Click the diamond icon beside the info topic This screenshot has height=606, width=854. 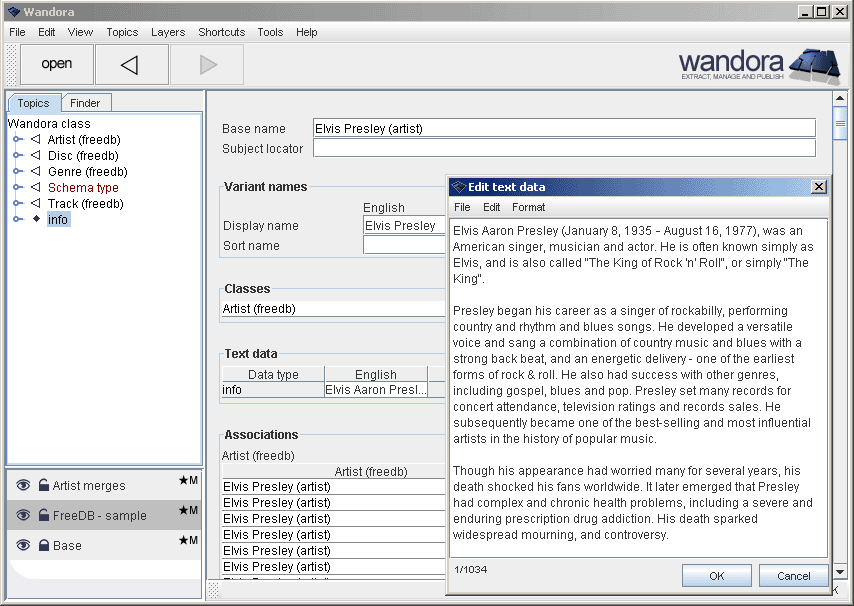click(36, 219)
